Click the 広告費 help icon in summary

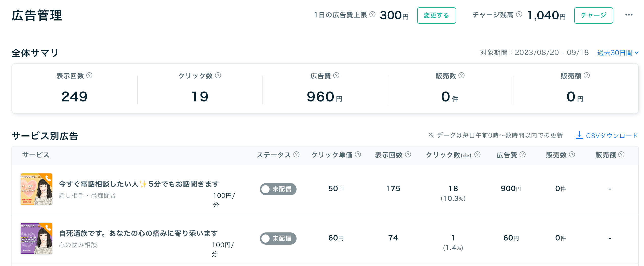336,75
